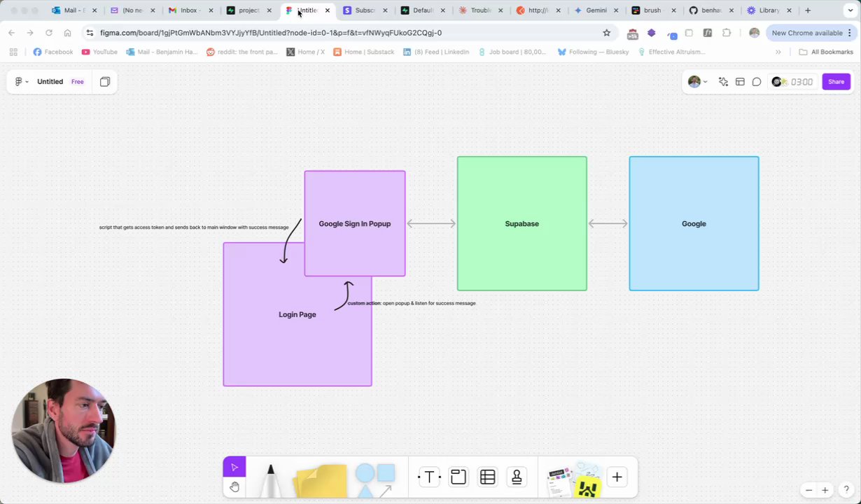Open the Following — Bluesky bookmark
The width and height of the screenshot is (861, 504).
coord(593,52)
